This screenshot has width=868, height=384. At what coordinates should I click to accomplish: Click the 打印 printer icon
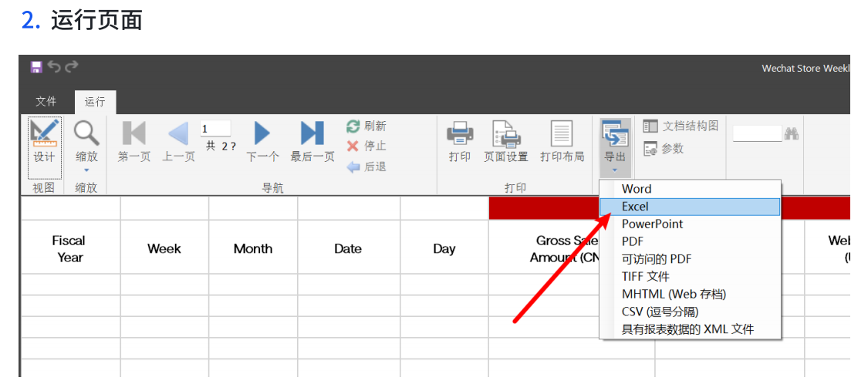point(460,133)
